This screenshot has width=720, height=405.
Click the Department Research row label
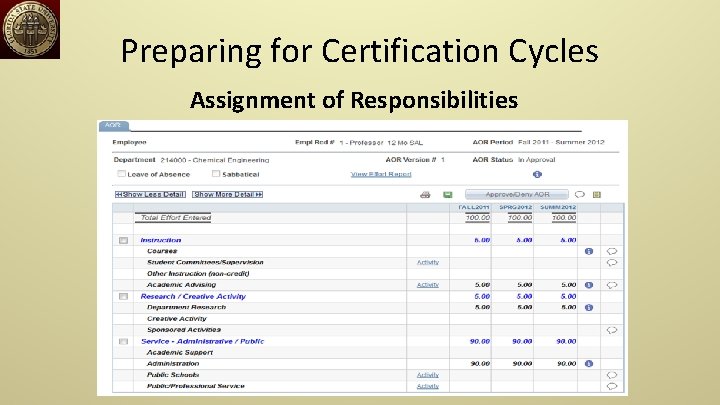(x=186, y=307)
